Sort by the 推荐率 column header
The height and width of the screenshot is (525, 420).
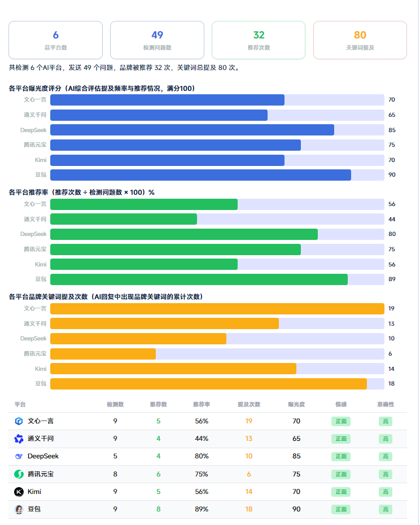point(202,404)
